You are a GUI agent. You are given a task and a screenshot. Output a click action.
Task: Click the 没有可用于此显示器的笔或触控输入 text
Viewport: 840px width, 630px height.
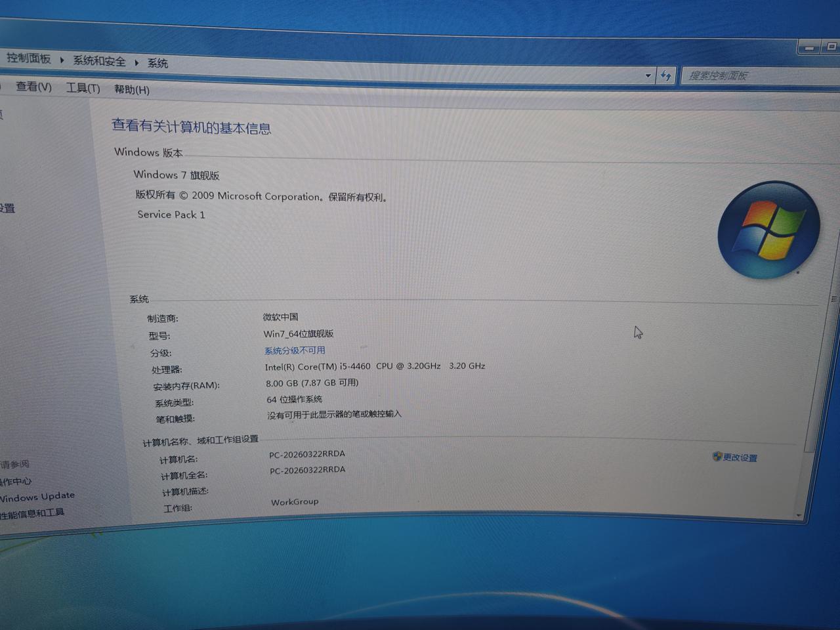click(335, 415)
